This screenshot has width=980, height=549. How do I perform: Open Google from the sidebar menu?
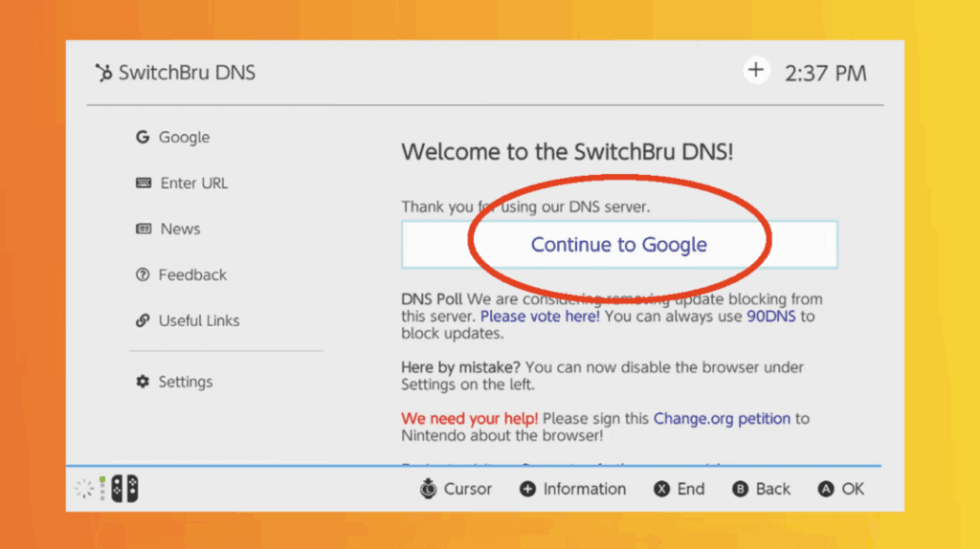pyautogui.click(x=172, y=137)
